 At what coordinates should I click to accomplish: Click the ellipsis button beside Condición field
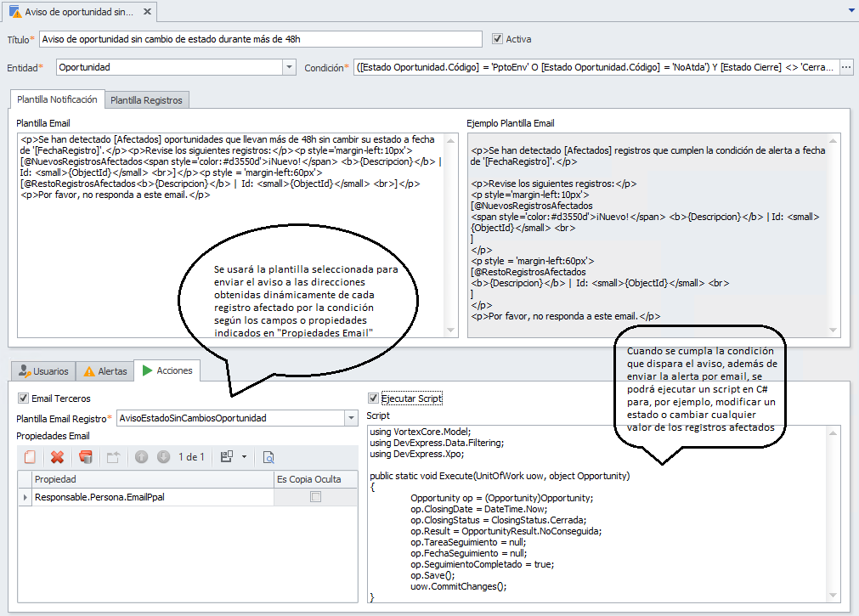click(x=845, y=67)
